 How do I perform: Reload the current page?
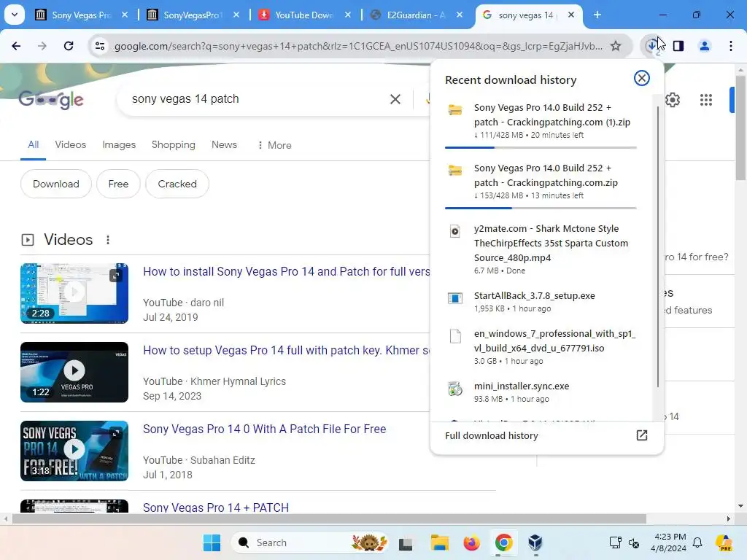point(69,46)
